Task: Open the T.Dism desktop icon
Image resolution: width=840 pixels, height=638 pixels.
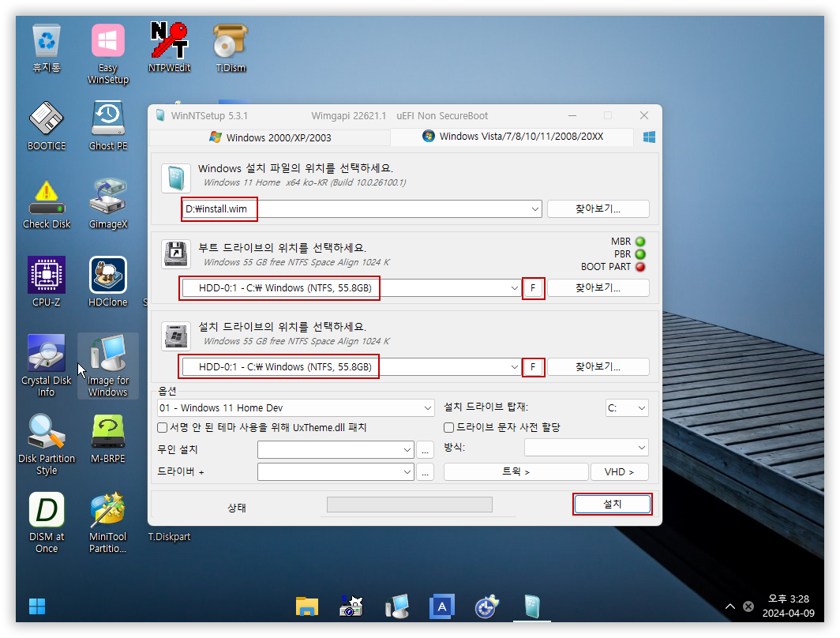Action: (x=231, y=47)
